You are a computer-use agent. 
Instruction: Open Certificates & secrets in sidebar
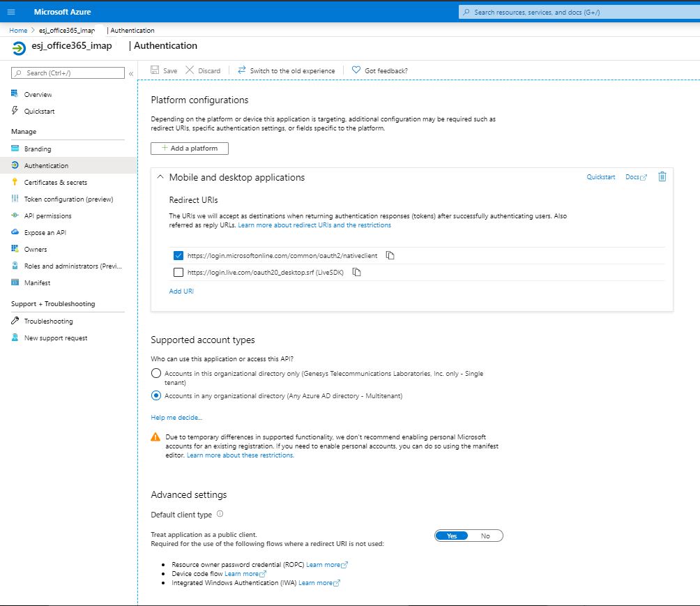55,183
